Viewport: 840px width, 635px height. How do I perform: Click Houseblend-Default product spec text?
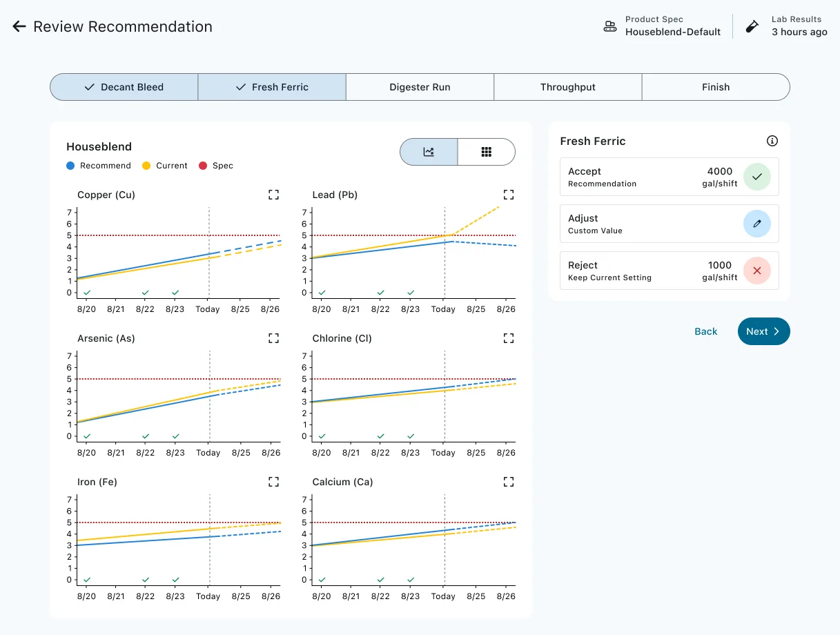pos(673,32)
